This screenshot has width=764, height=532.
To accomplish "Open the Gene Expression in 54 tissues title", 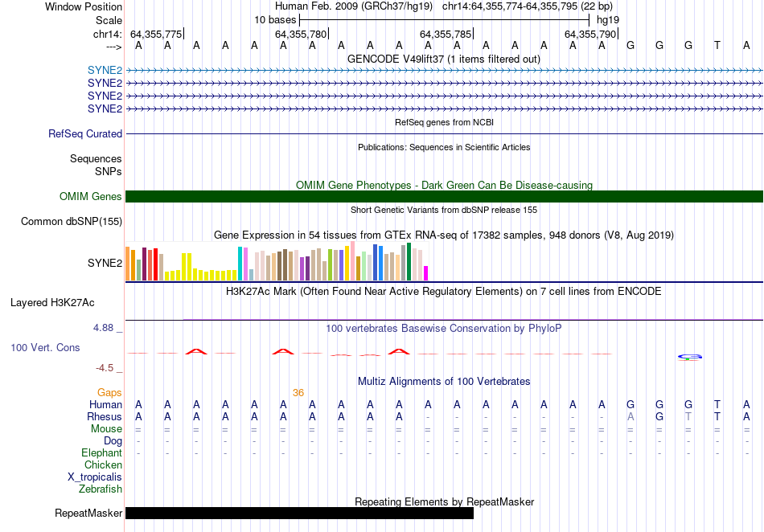I will coord(444,235).
